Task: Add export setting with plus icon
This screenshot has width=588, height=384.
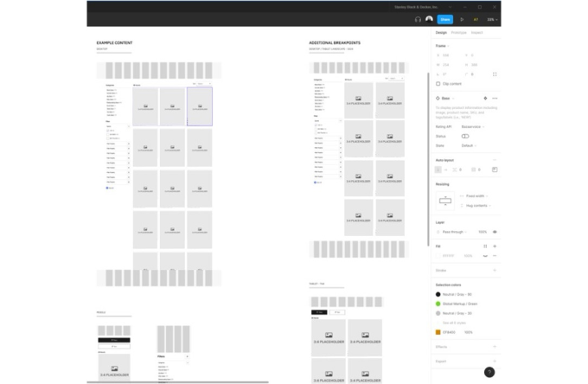Action: pyautogui.click(x=495, y=361)
